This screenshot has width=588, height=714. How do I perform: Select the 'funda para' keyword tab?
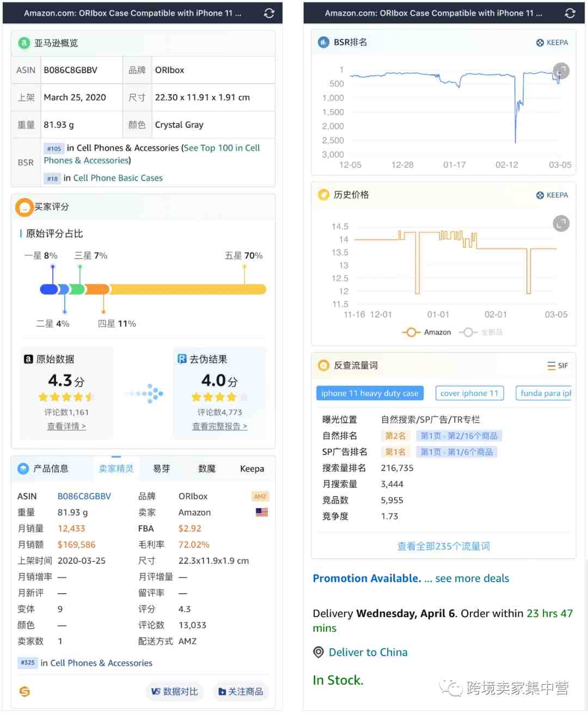[544, 393]
